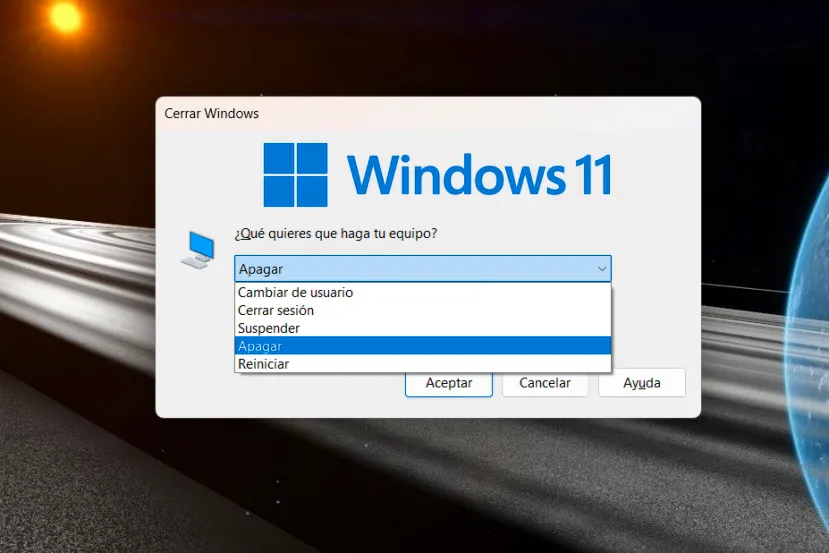Click the Windows 11 logo

pyautogui.click(x=438, y=175)
